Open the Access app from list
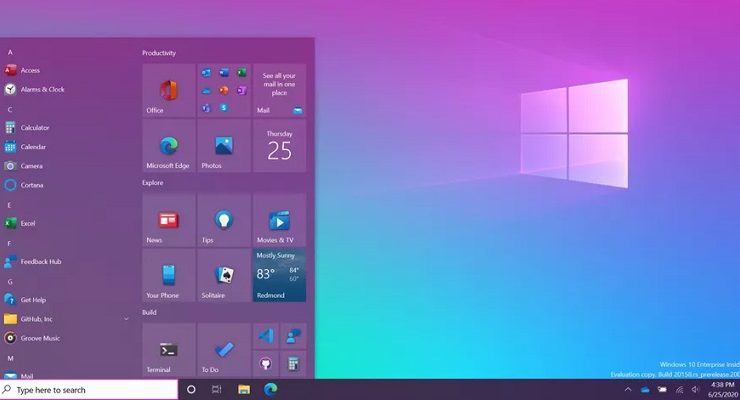The height and width of the screenshot is (400, 740). click(x=30, y=70)
